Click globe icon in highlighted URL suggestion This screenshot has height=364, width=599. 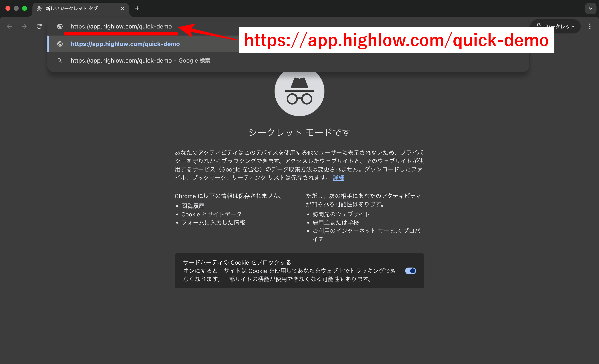pos(60,44)
